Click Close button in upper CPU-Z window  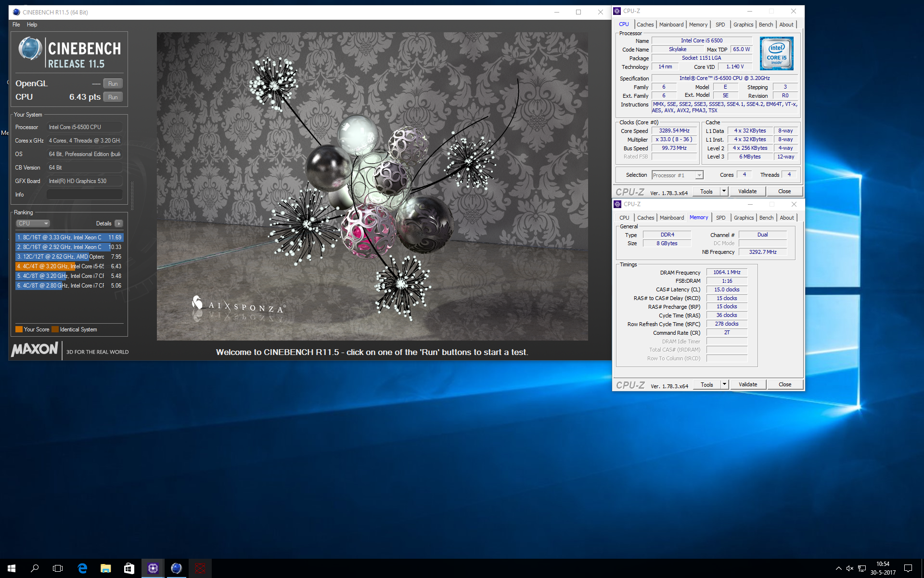[x=784, y=191]
